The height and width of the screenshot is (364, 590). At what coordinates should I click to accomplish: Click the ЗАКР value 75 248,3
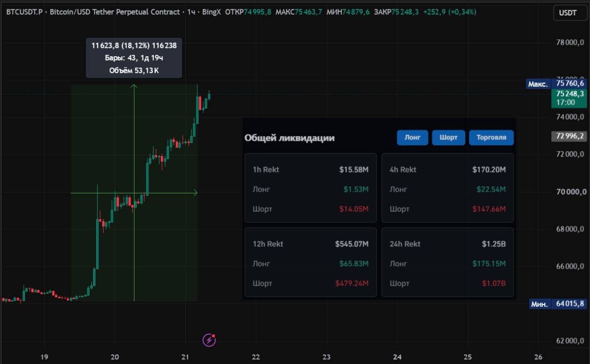click(x=405, y=12)
